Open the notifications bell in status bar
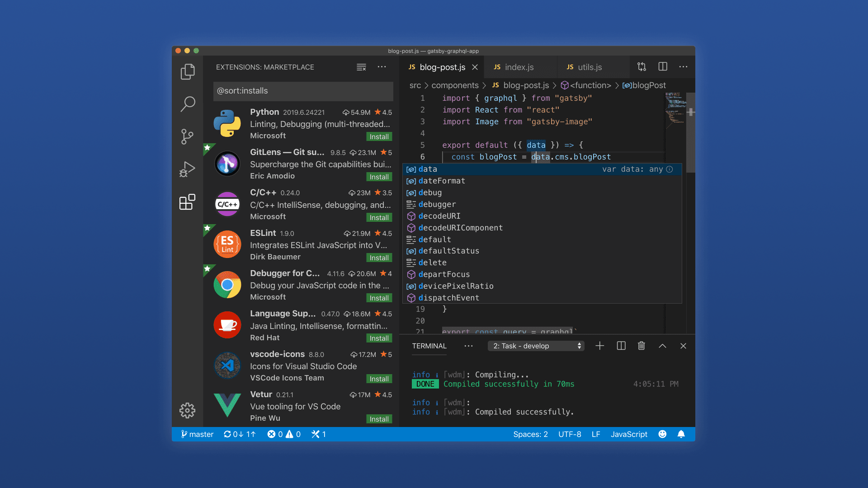Image resolution: width=868 pixels, height=488 pixels. tap(681, 434)
